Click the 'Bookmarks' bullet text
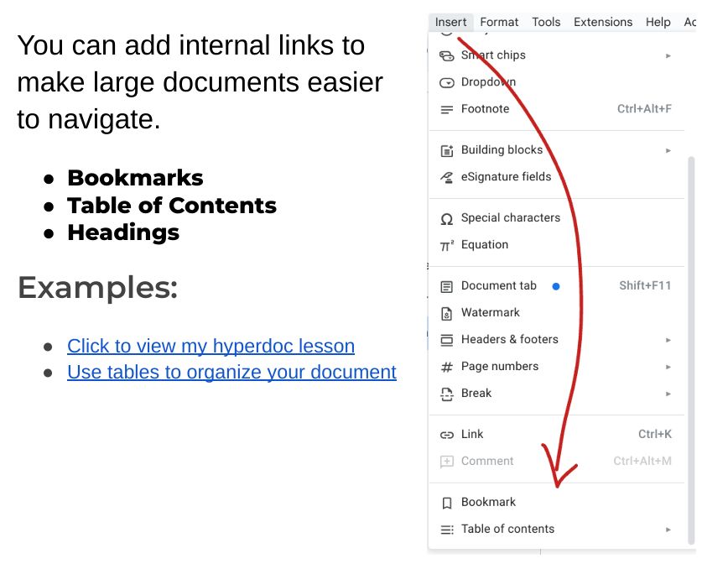Viewport: 728px width, 569px height. coord(135,178)
